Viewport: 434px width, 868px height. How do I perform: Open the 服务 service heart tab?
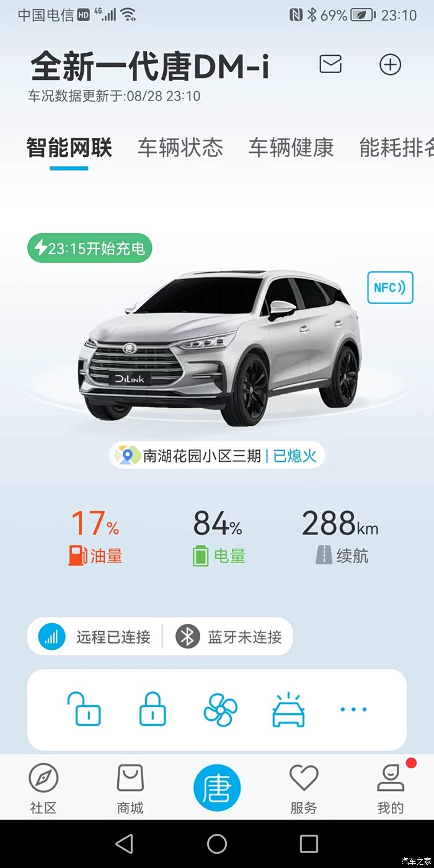pos(304,789)
